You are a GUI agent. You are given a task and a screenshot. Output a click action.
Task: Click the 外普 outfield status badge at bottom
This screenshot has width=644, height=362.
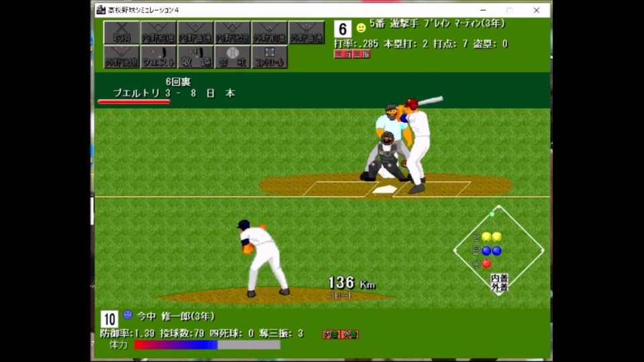pos(350,335)
